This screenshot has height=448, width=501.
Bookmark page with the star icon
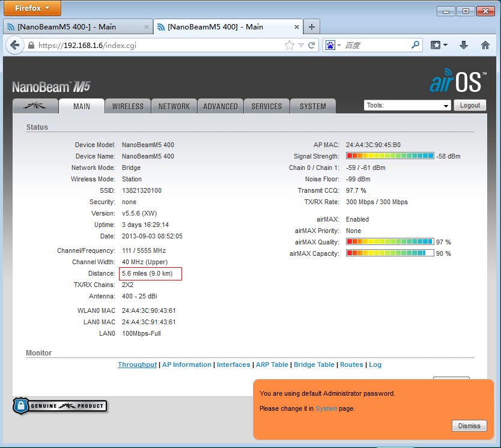point(289,46)
